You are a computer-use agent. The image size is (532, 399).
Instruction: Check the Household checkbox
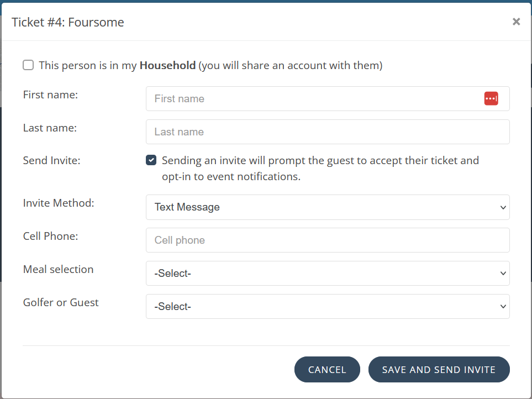click(x=28, y=65)
